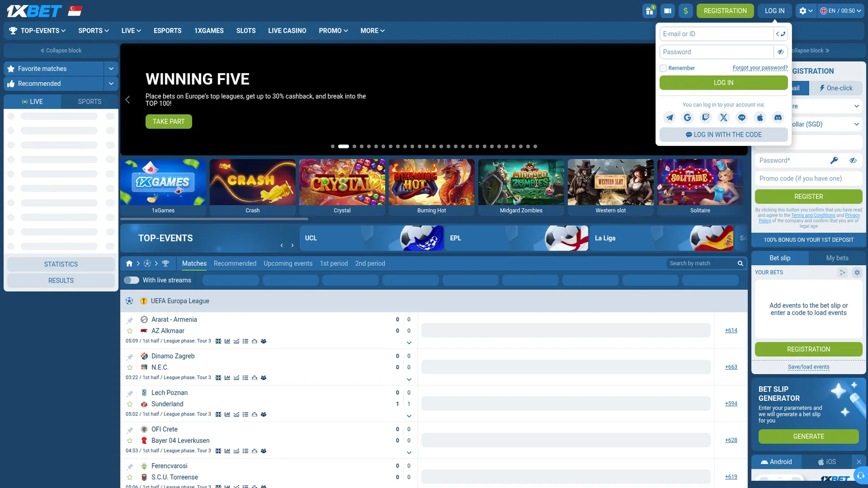The image size is (868, 488).
Task: Switch to the Upcoming events tab
Action: point(288,264)
